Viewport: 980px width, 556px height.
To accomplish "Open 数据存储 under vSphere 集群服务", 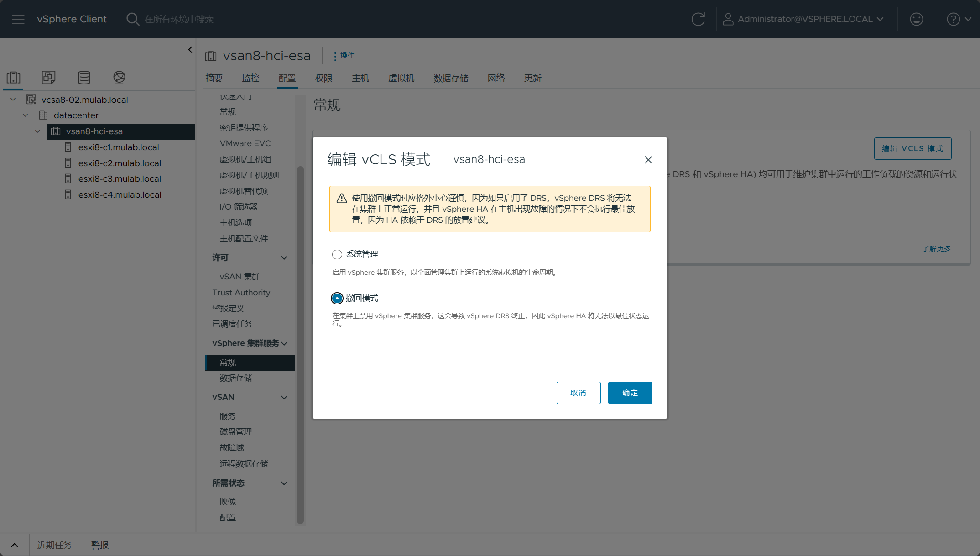I will pos(236,378).
